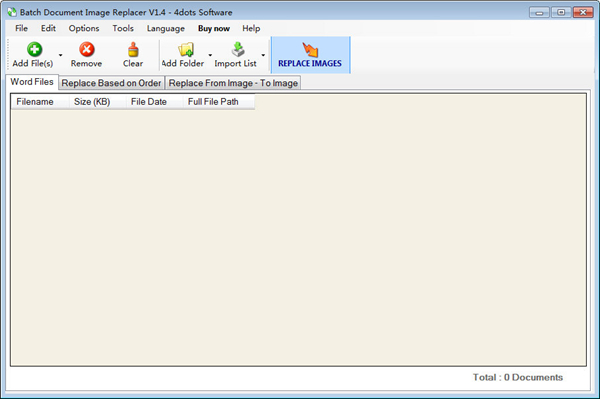Close the Batch Document Image Replacer window

[x=583, y=12]
